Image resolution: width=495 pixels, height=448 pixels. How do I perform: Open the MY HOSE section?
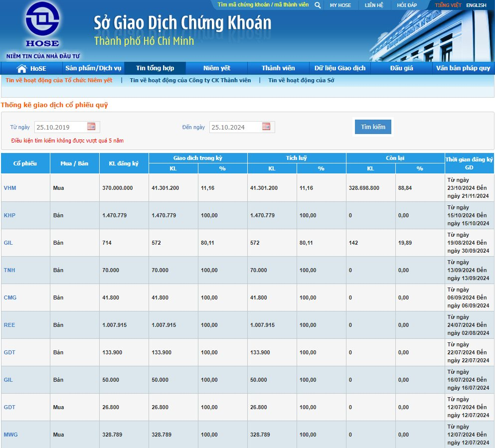340,5
